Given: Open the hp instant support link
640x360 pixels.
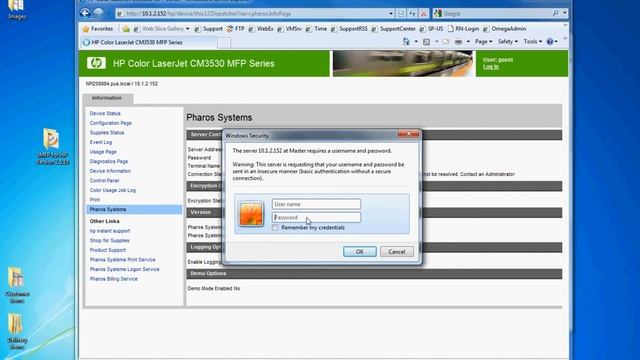Looking at the screenshot, I should coord(110,231).
